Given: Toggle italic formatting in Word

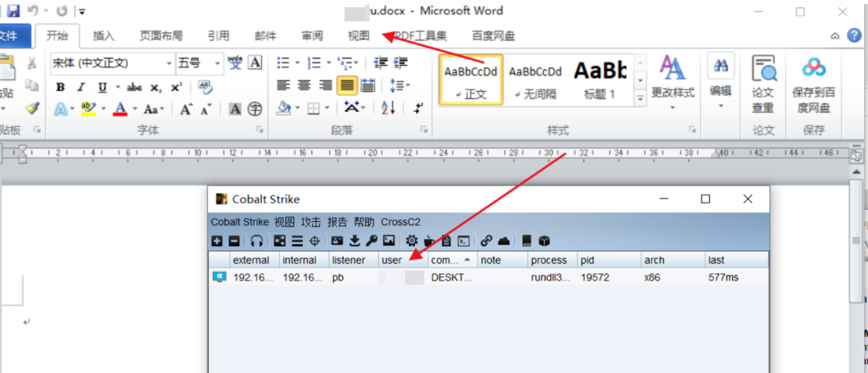Looking at the screenshot, I should point(81,88).
